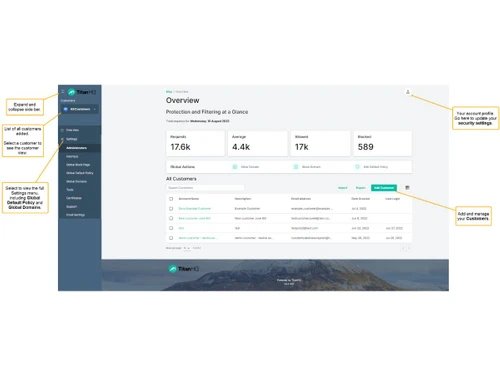Open the demo customer link in last row
Screen dimensions: 500x375
coord(198,238)
